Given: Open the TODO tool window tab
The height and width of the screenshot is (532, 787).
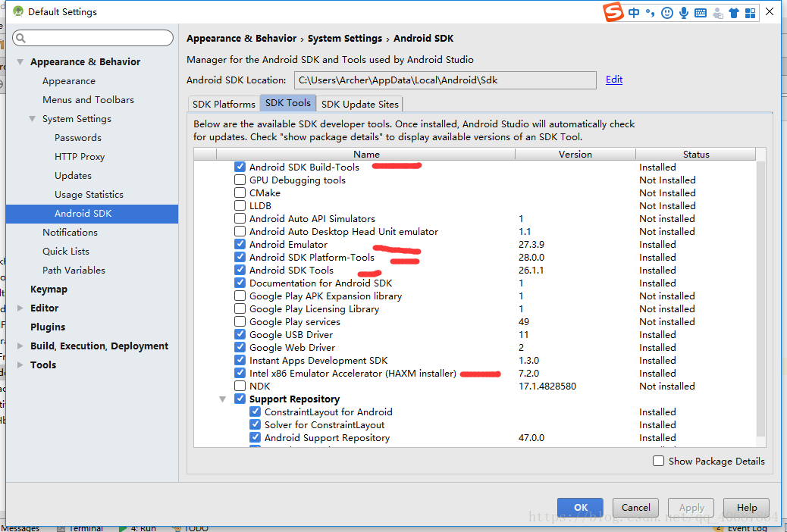Looking at the screenshot, I should click(x=190, y=528).
